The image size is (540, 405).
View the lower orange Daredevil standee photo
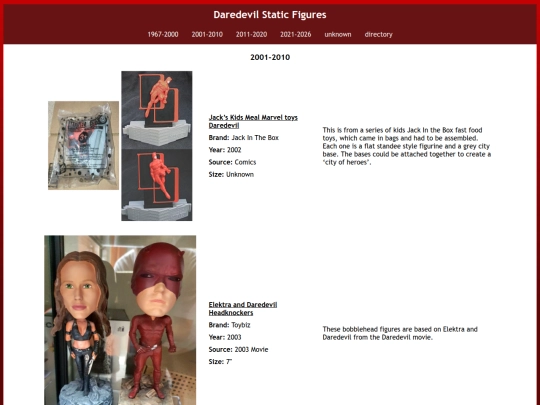[157, 185]
